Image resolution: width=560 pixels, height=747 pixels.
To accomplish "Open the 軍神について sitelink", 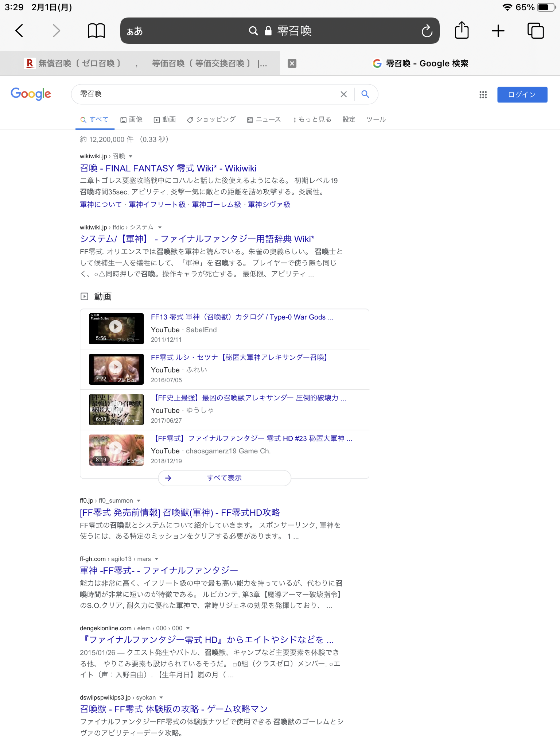I will point(101,205).
